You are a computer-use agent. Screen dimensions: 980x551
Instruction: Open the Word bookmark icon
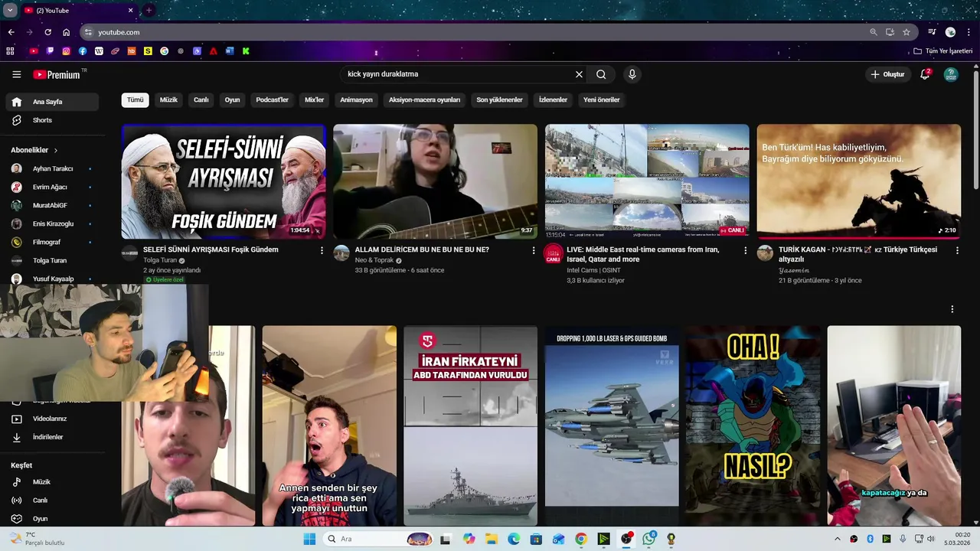[x=230, y=51]
